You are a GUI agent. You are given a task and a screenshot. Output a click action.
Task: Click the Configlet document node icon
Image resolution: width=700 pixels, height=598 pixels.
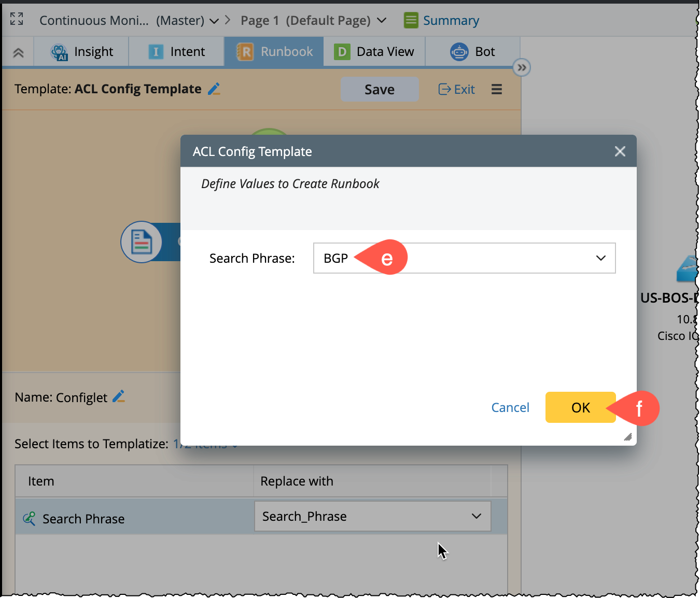141,242
